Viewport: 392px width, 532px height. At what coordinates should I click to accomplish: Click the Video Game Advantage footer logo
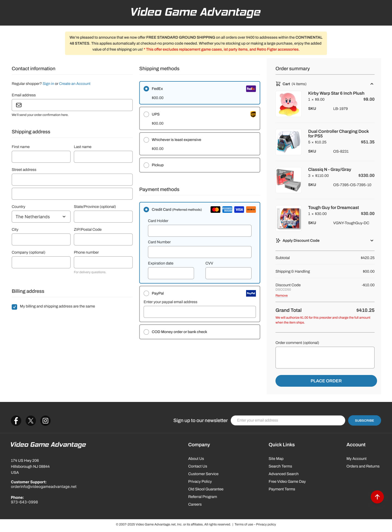[x=48, y=445]
